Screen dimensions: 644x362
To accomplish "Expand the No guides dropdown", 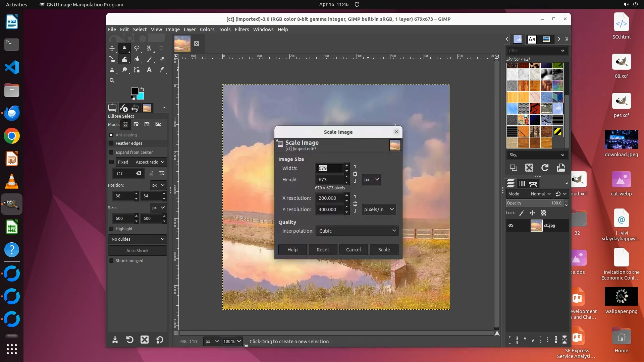I will click(x=138, y=239).
